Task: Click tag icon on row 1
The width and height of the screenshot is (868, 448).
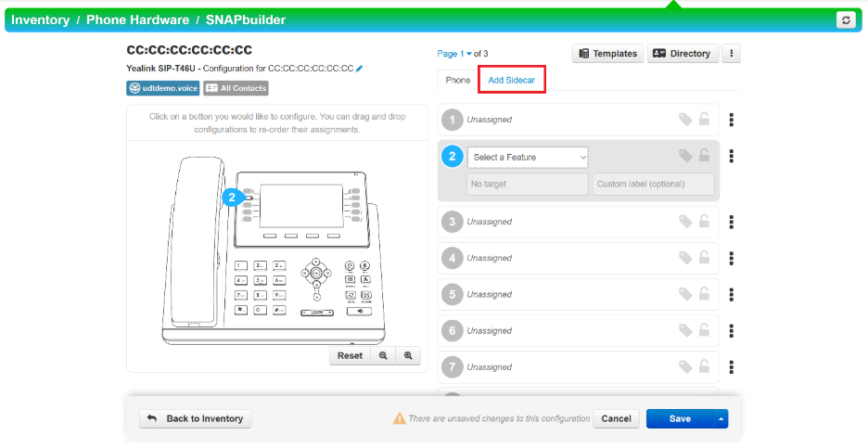Action: tap(686, 119)
